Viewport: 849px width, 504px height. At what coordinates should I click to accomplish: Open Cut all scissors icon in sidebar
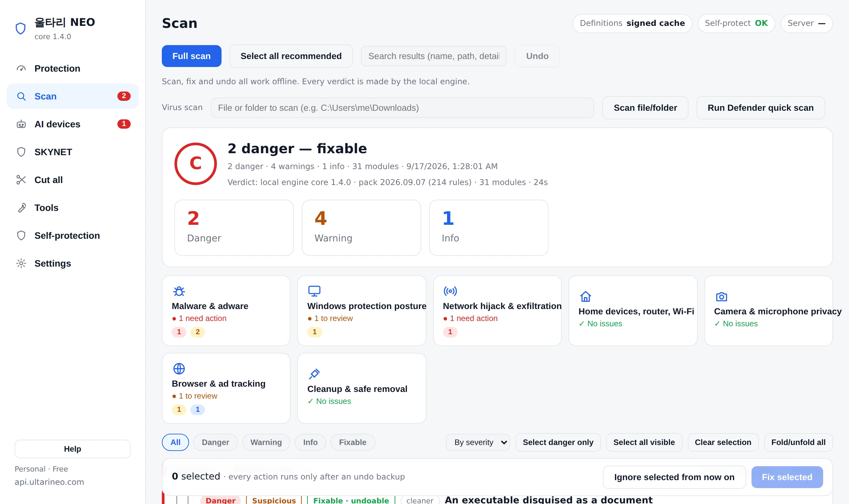(21, 180)
